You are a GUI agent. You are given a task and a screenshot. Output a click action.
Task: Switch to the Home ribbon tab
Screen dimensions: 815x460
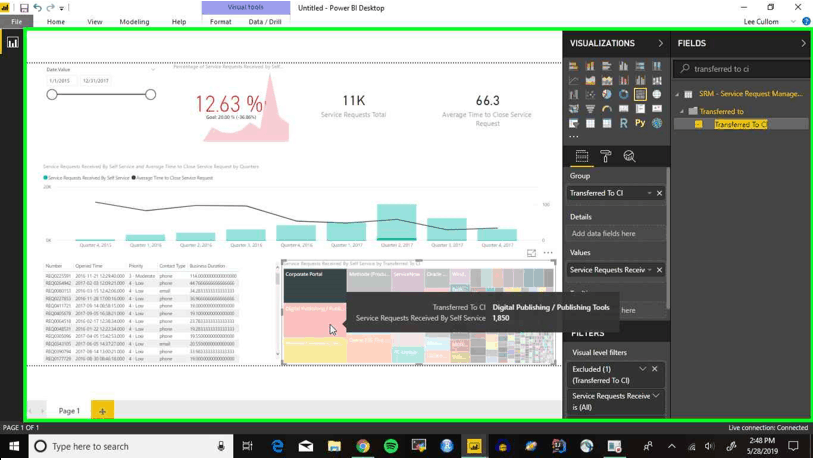pyautogui.click(x=56, y=22)
